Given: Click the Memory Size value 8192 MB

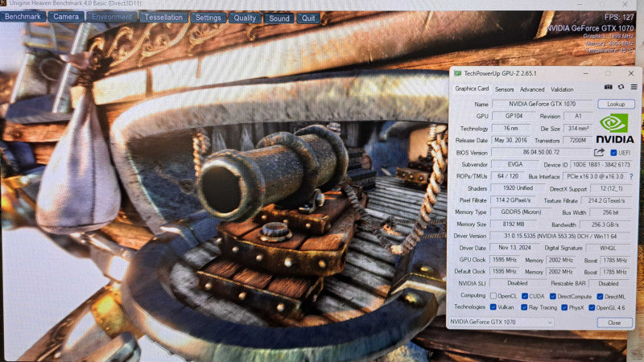Looking at the screenshot, I should click(x=514, y=224).
